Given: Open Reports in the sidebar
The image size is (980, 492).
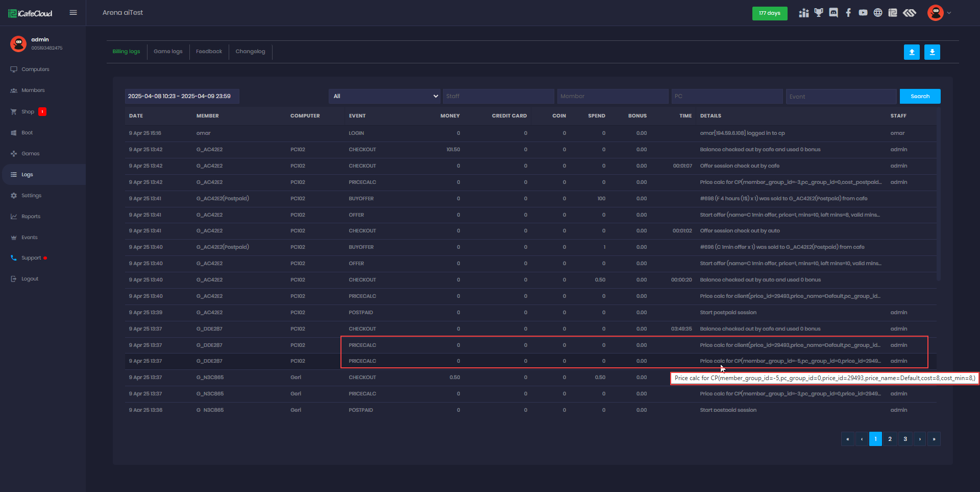Looking at the screenshot, I should [31, 217].
